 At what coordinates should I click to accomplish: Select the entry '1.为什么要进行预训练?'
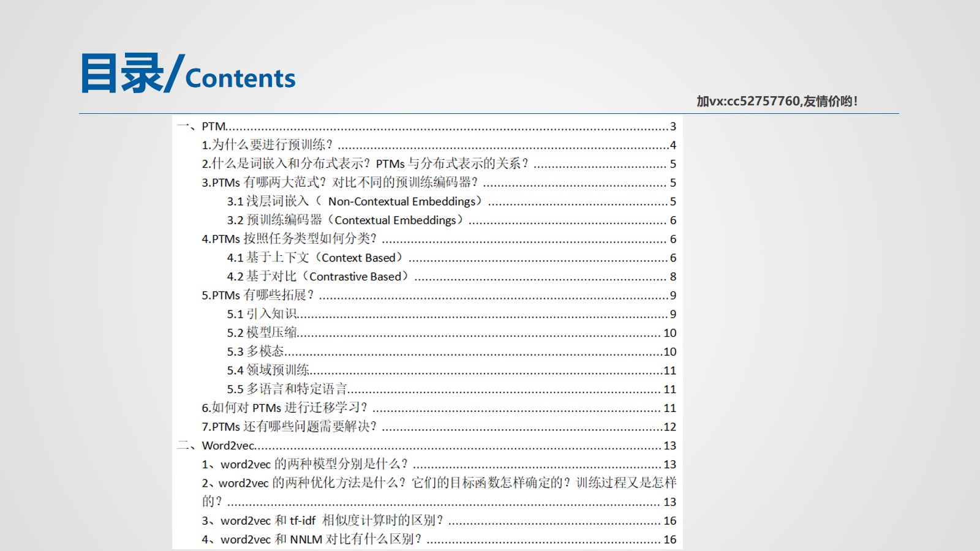[x=439, y=145]
